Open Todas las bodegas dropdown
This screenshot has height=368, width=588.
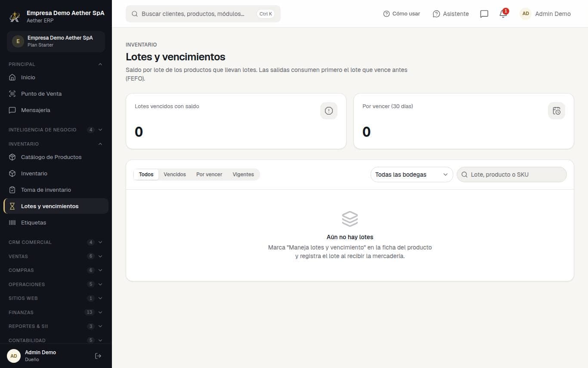pyautogui.click(x=412, y=175)
